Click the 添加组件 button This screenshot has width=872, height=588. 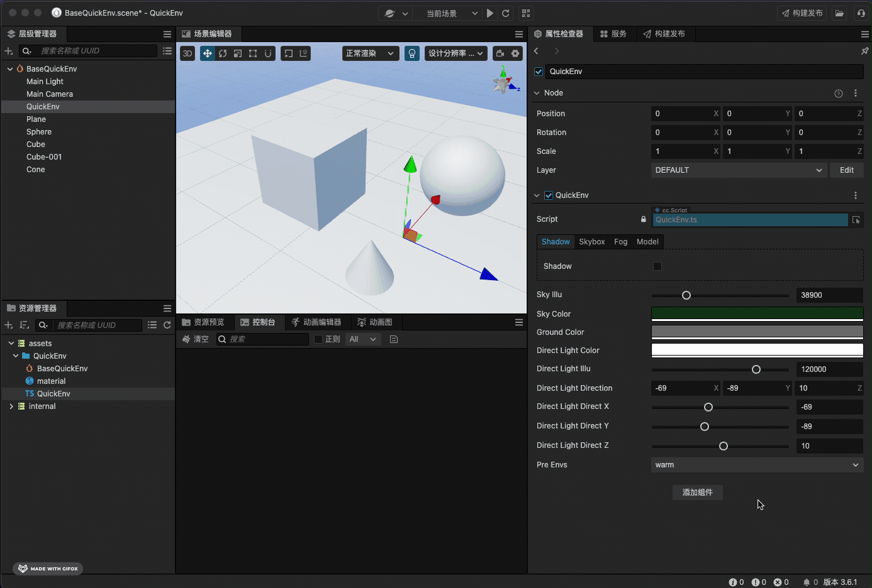(x=698, y=493)
